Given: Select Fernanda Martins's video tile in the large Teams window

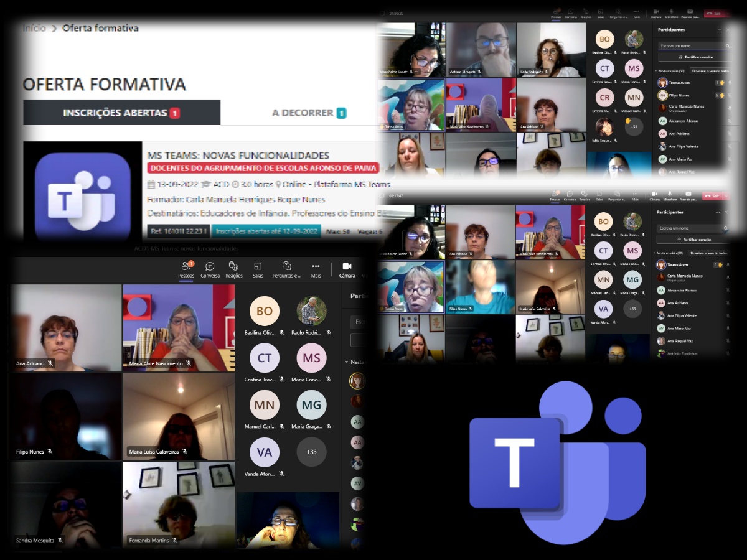Looking at the screenshot, I should pos(179,505).
